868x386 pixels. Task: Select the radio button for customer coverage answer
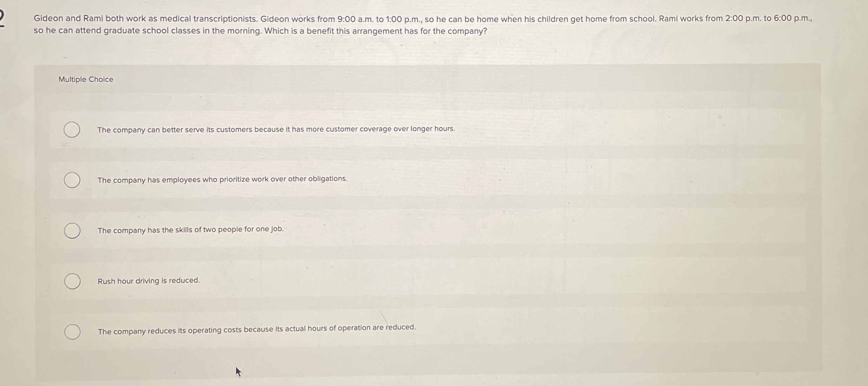point(71,130)
